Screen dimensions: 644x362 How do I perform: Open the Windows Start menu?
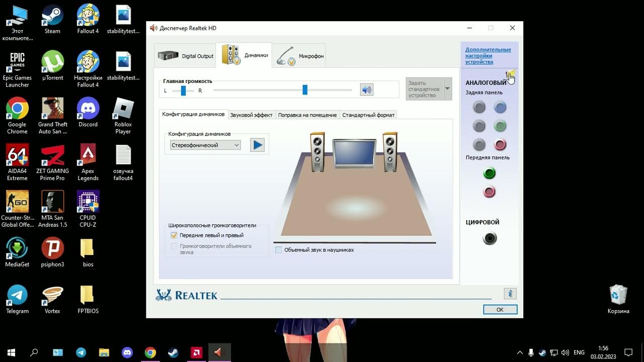tap(11, 352)
